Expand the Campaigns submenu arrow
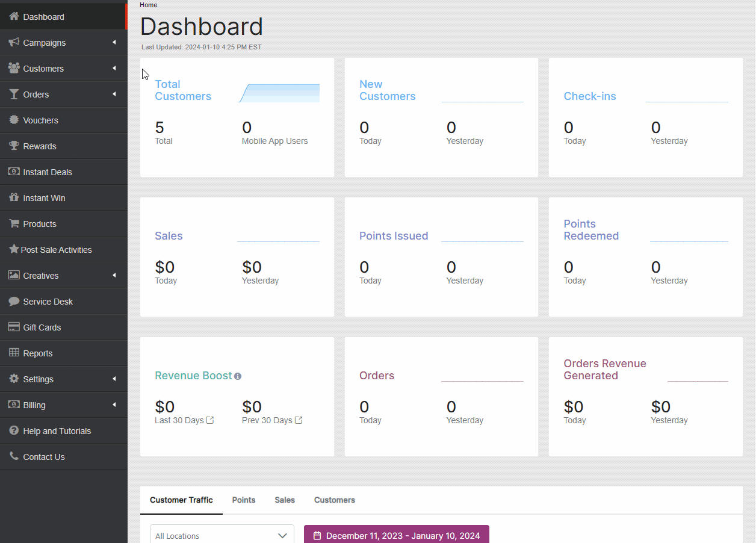756x543 pixels. [114, 42]
